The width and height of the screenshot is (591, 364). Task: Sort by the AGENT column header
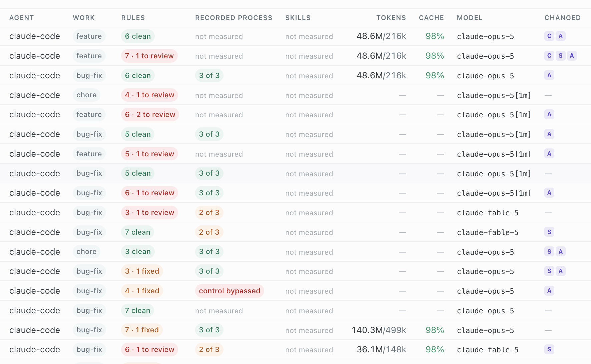(22, 18)
